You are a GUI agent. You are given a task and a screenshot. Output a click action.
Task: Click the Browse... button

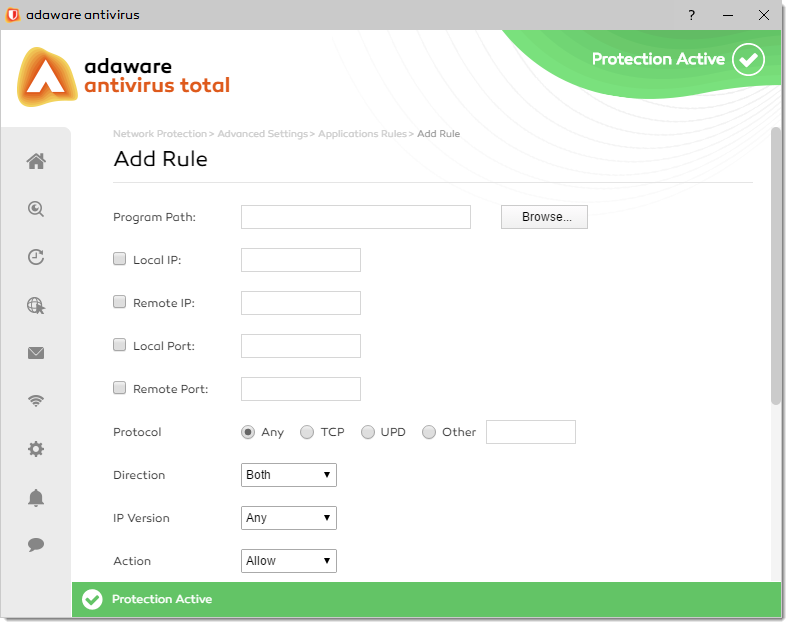click(544, 217)
